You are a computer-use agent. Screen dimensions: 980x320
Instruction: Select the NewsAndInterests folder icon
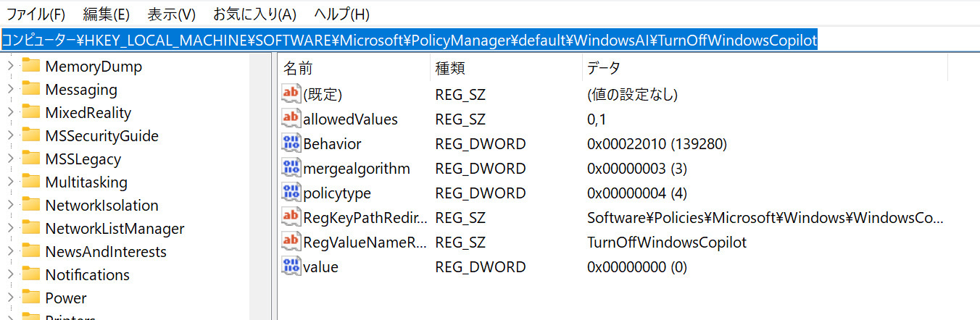click(x=30, y=251)
